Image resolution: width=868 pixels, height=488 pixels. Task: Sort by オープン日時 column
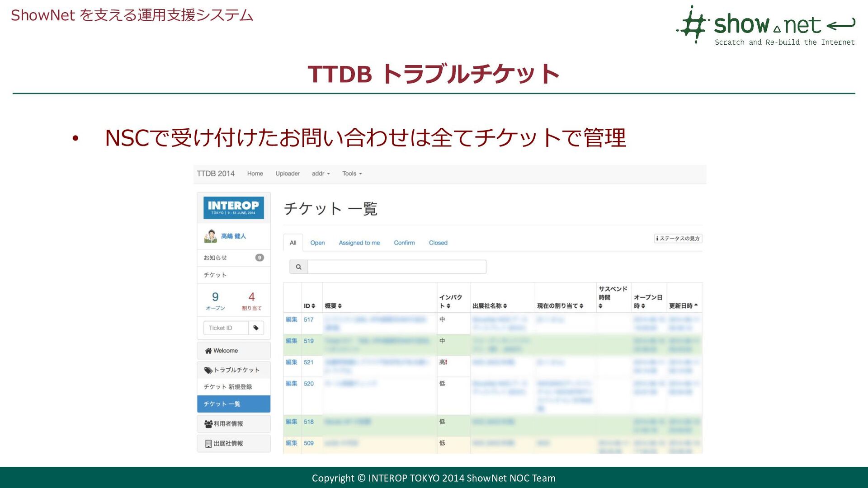coord(648,301)
